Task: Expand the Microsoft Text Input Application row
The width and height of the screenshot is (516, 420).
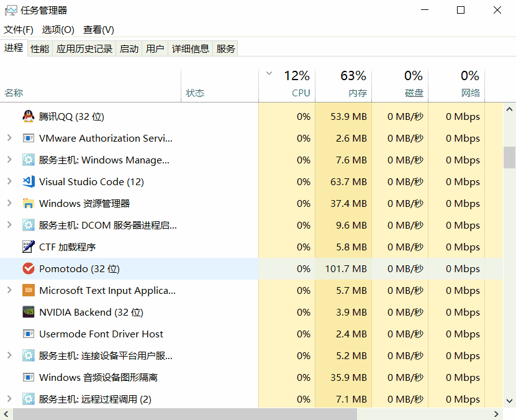Action: (9, 290)
